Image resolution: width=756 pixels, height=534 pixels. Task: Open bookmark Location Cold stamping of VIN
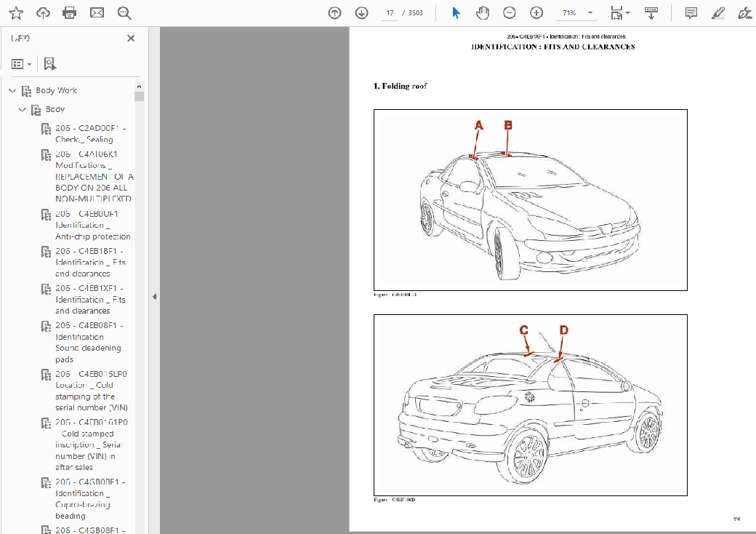click(91, 391)
